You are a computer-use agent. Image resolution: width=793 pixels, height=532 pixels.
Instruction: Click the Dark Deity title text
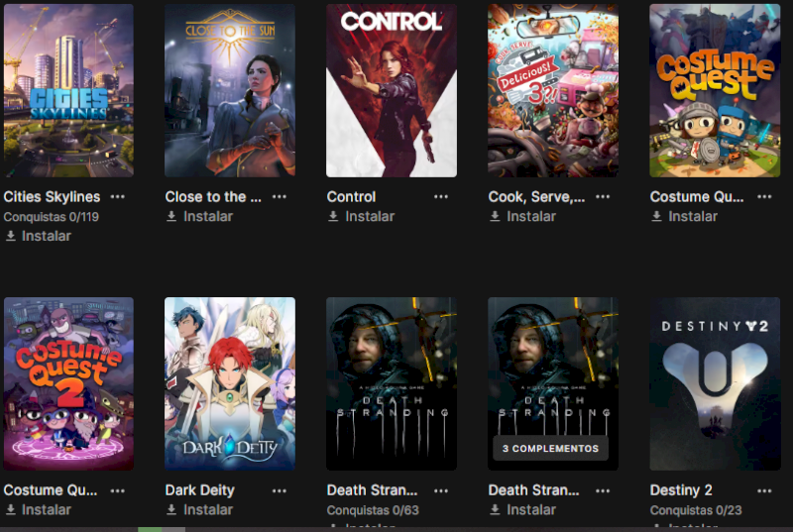200,490
